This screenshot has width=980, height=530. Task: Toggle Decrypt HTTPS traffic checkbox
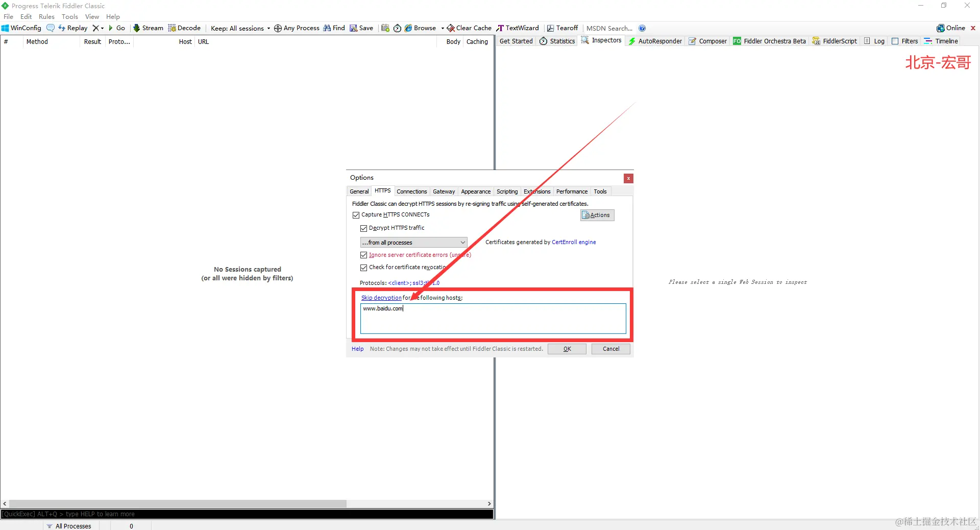[363, 228]
